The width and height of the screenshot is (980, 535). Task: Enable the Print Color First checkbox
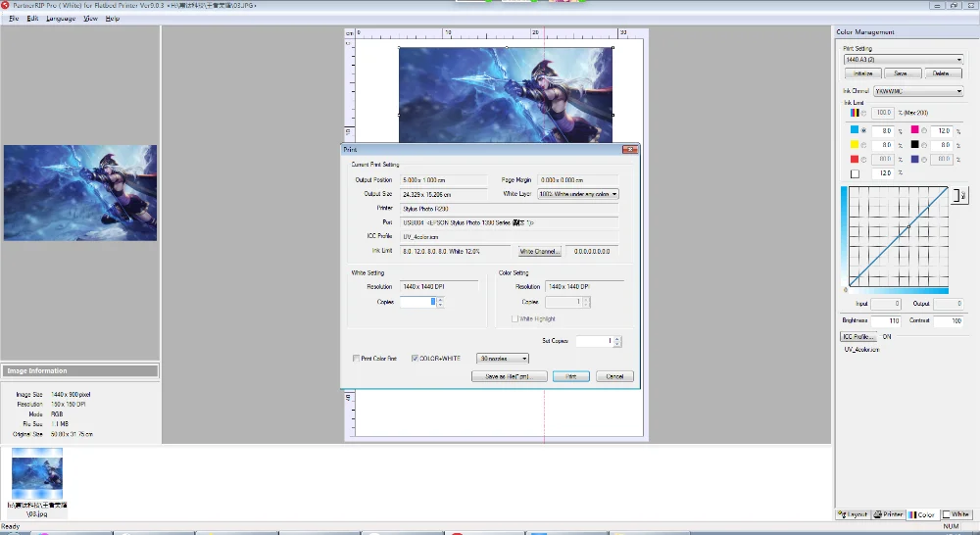point(356,359)
